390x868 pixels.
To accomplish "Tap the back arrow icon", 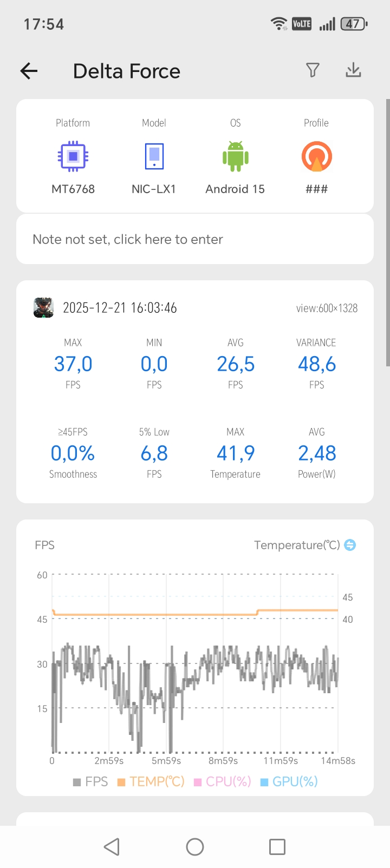I will [29, 71].
